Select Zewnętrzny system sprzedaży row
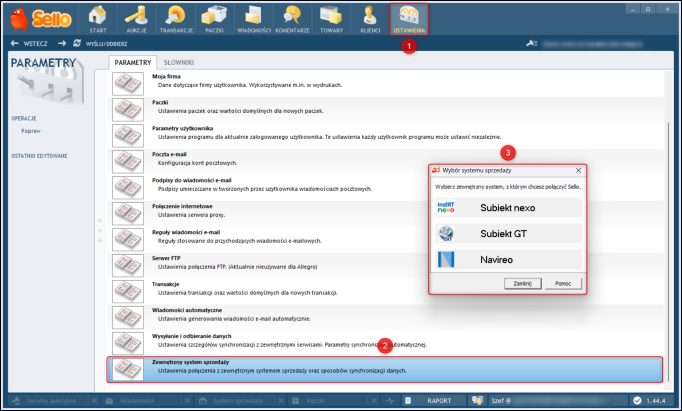 pos(385,370)
